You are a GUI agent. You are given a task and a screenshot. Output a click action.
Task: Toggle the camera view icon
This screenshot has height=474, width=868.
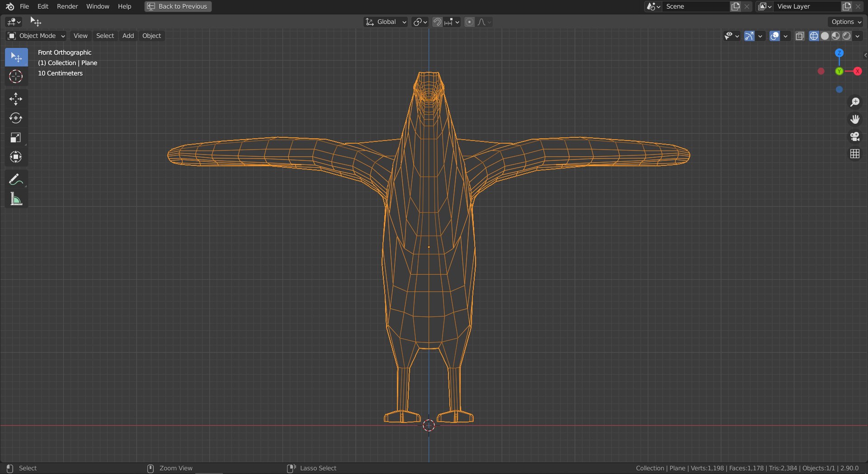point(854,136)
